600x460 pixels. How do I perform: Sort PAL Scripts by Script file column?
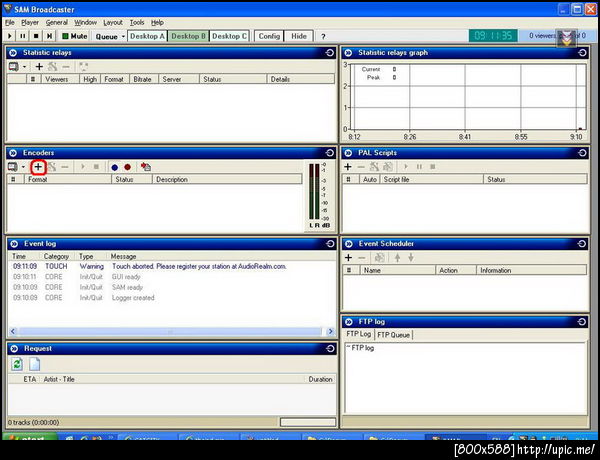click(x=432, y=179)
